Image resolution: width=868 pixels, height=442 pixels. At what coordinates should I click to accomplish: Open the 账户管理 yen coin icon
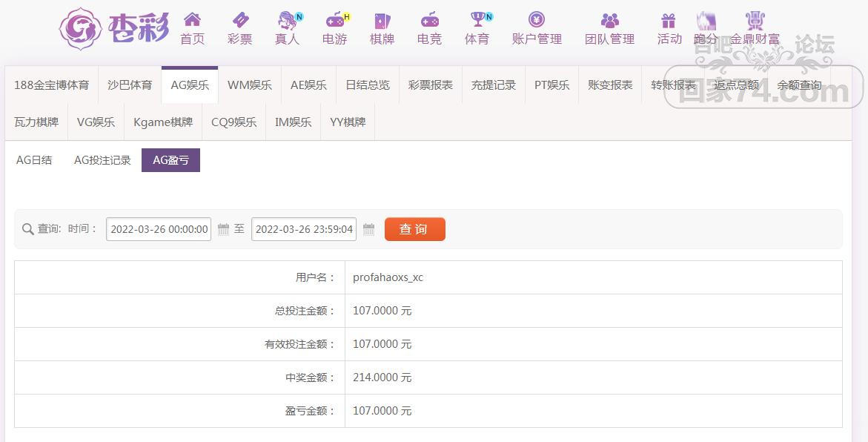537,20
